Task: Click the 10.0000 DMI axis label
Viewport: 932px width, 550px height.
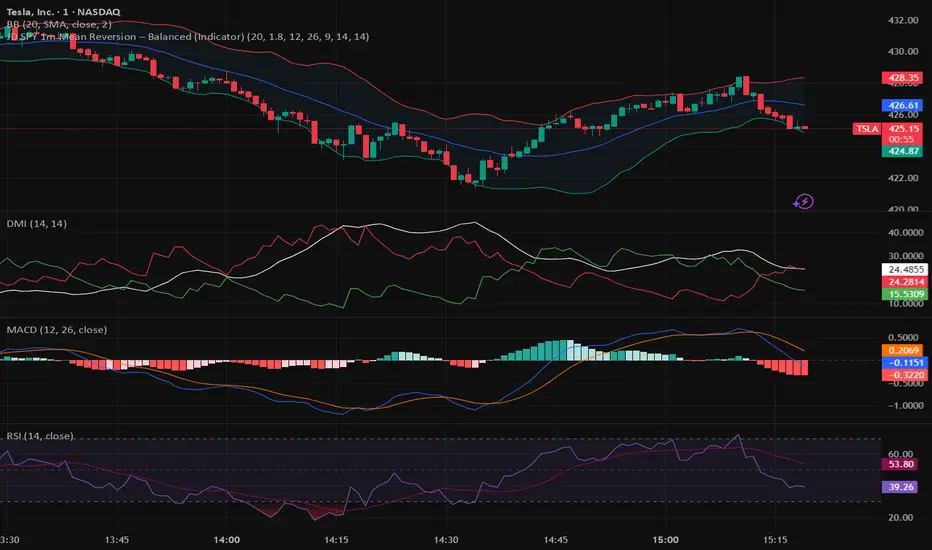Action: 905,304
